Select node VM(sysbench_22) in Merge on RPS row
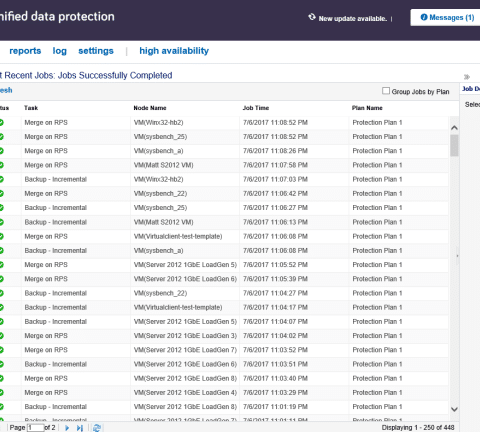 [160, 194]
